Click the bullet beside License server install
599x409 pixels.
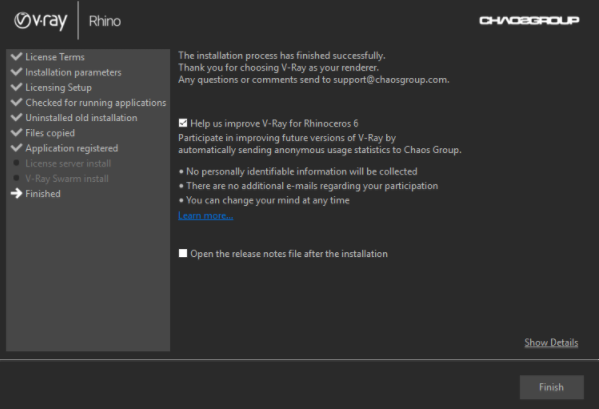coord(16,163)
